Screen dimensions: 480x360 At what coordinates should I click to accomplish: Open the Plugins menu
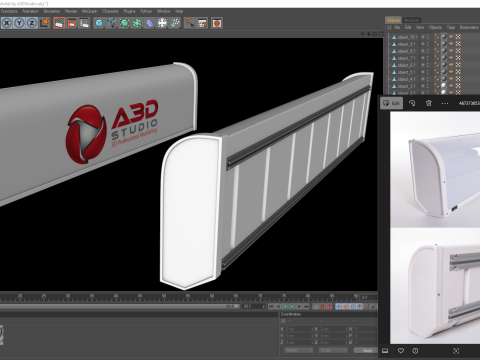coord(130,11)
